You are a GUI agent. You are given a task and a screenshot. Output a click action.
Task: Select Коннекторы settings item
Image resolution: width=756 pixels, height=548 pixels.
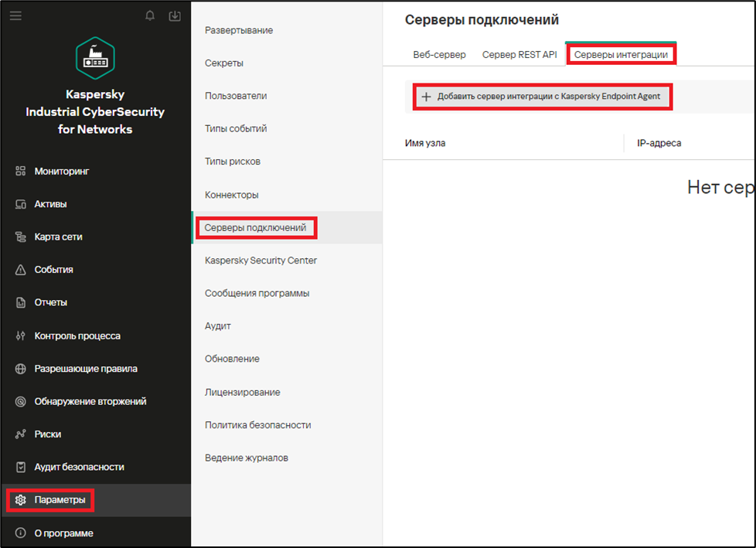click(231, 195)
